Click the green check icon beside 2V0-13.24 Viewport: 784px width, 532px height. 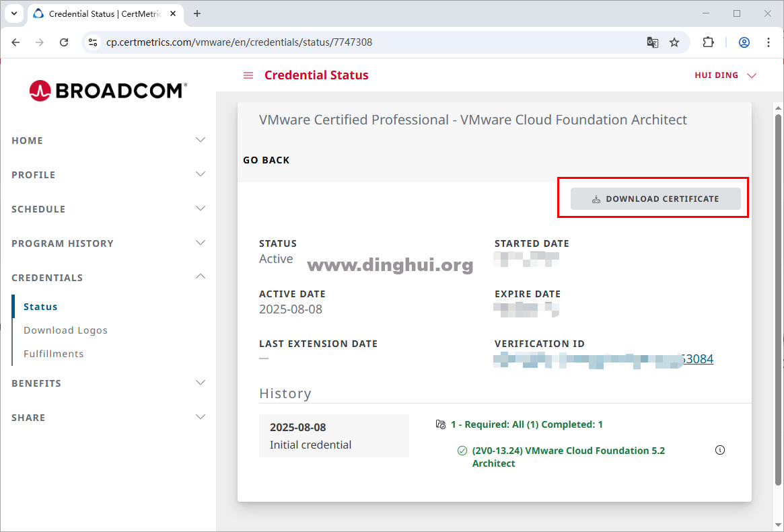pos(462,451)
